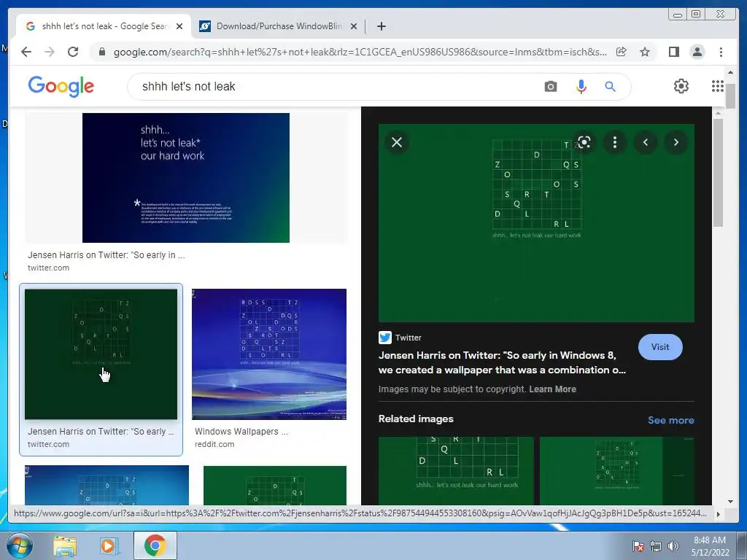Bookmark this tab with star icon
This screenshot has width=747, height=560.
645,52
